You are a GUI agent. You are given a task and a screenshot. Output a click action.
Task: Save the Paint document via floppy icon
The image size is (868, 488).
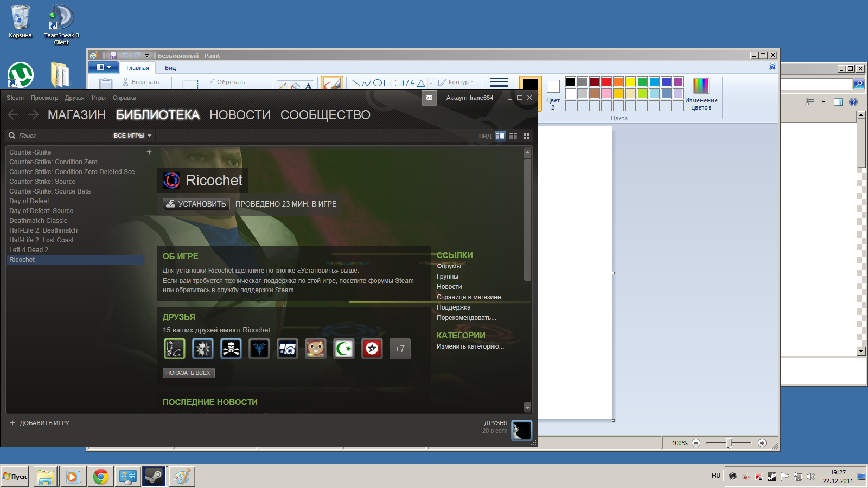[113, 55]
